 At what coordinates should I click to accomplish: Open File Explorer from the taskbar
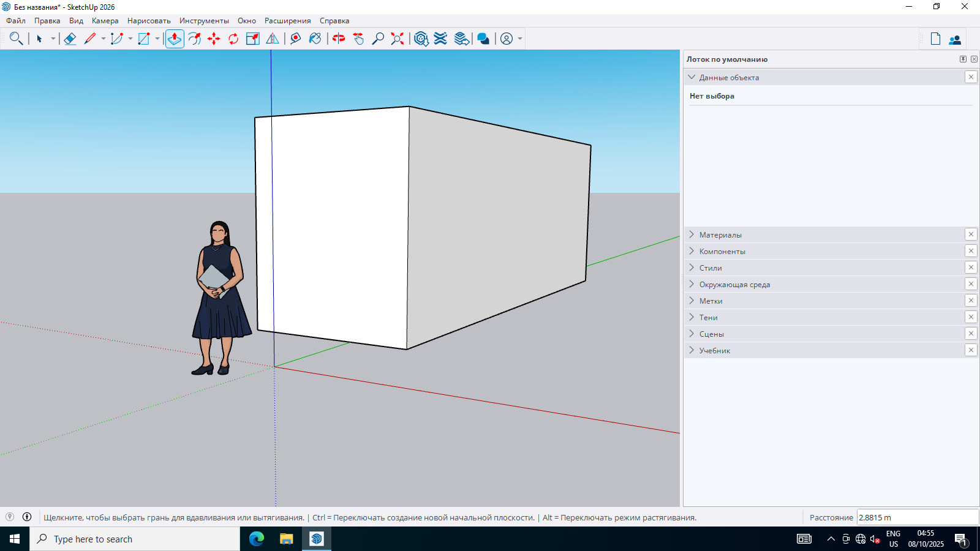click(x=286, y=539)
